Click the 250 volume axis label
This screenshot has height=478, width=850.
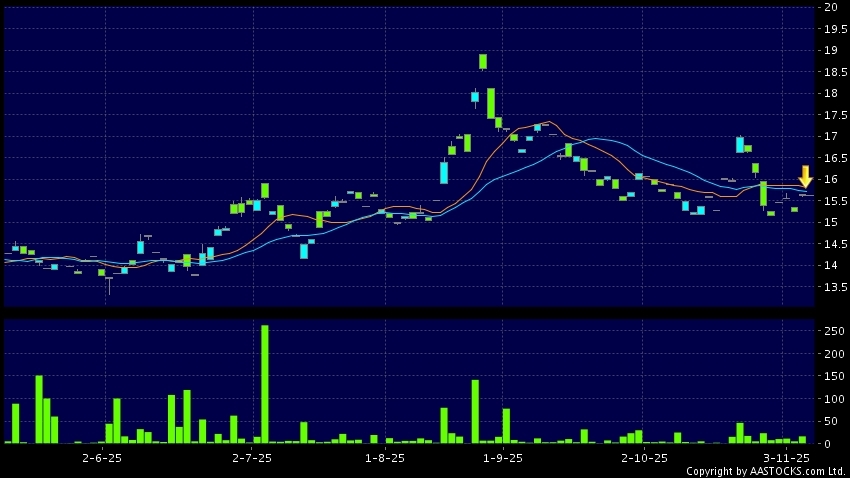[830, 332]
